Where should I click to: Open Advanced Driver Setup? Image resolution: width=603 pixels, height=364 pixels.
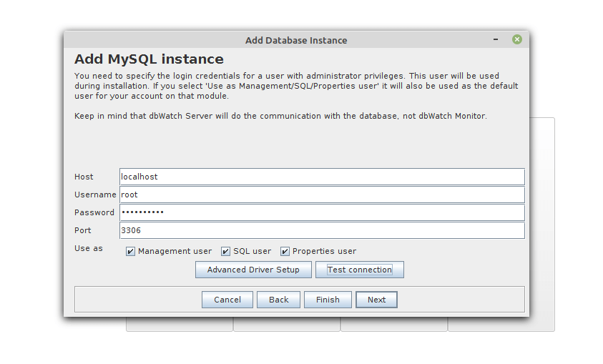(253, 270)
